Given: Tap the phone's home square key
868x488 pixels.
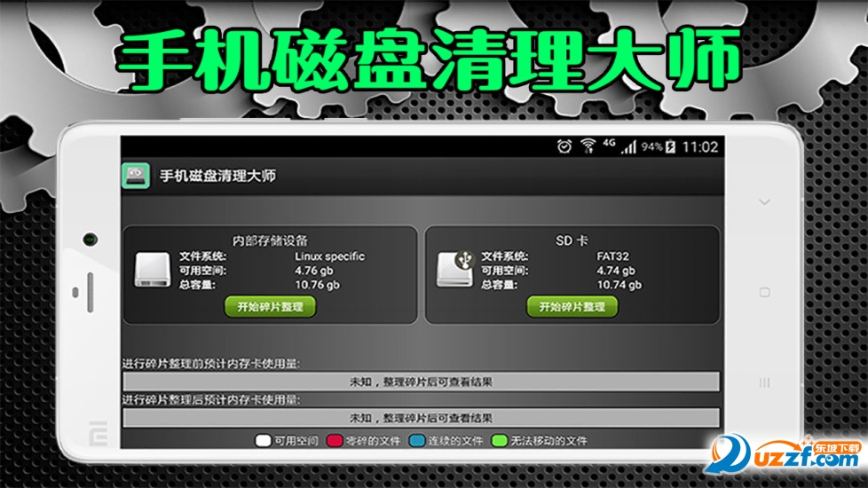Looking at the screenshot, I should coord(764,292).
